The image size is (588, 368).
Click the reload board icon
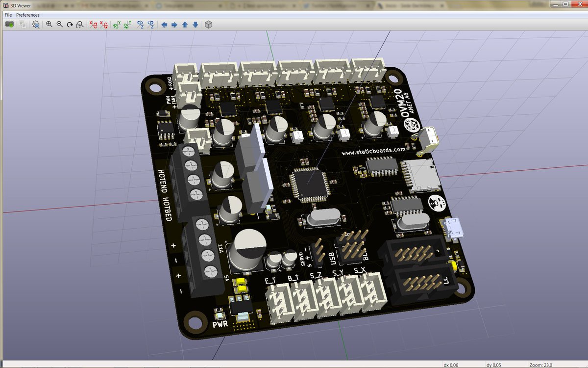9,24
